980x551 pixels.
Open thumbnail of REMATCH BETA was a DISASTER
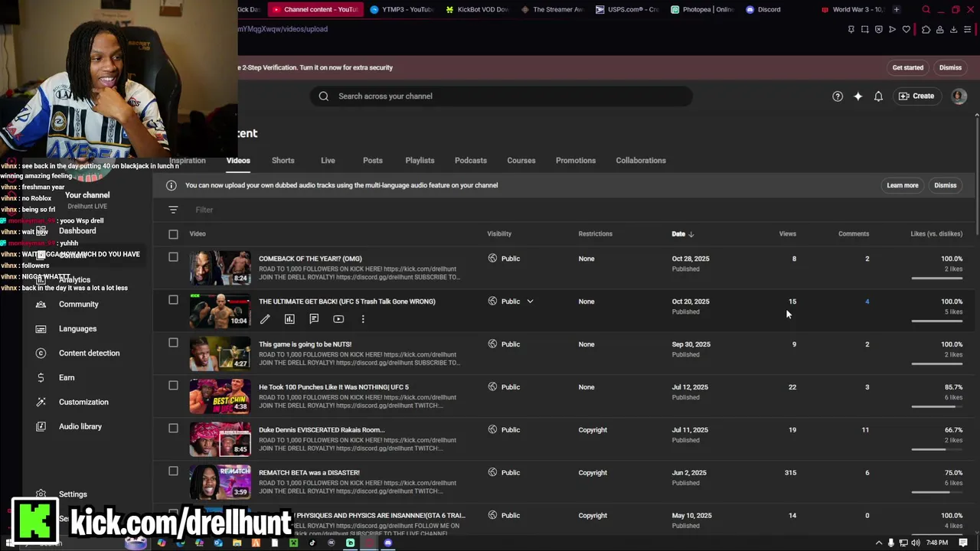(220, 481)
